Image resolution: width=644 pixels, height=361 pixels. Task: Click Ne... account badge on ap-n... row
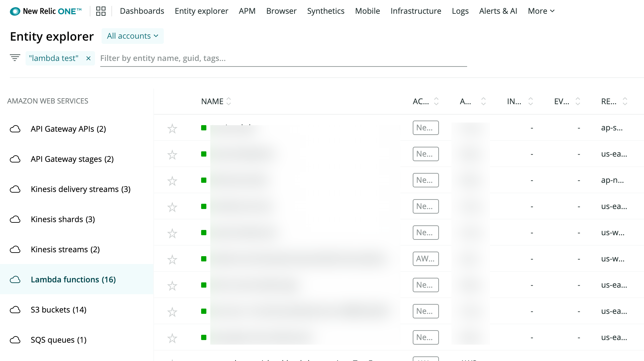tap(426, 180)
